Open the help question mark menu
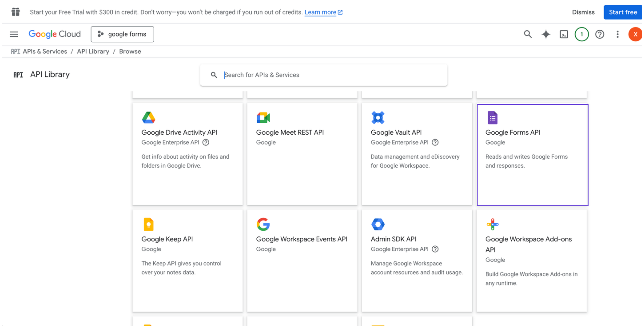Screen dimensions: 644x328 600,34
